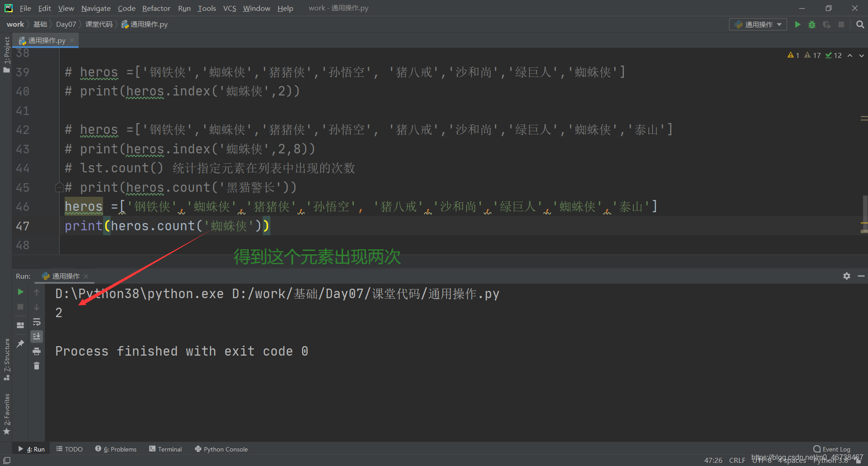
Task: Open the 6: Problems tool window
Action: tap(116, 449)
